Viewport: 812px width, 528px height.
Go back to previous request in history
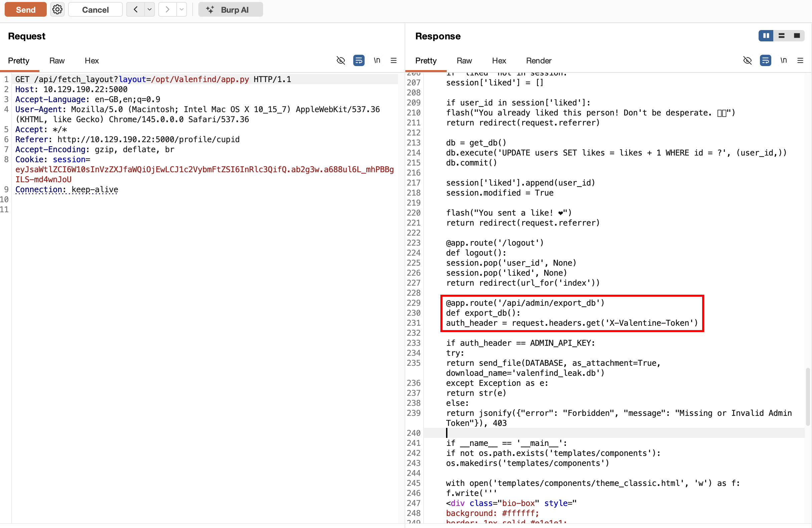[x=136, y=10]
